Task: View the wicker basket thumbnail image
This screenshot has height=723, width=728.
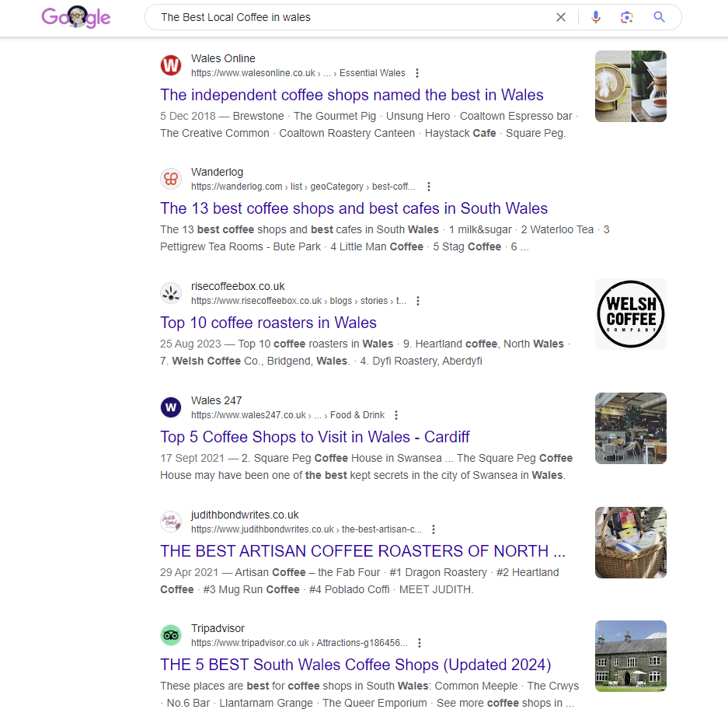Action: (631, 543)
